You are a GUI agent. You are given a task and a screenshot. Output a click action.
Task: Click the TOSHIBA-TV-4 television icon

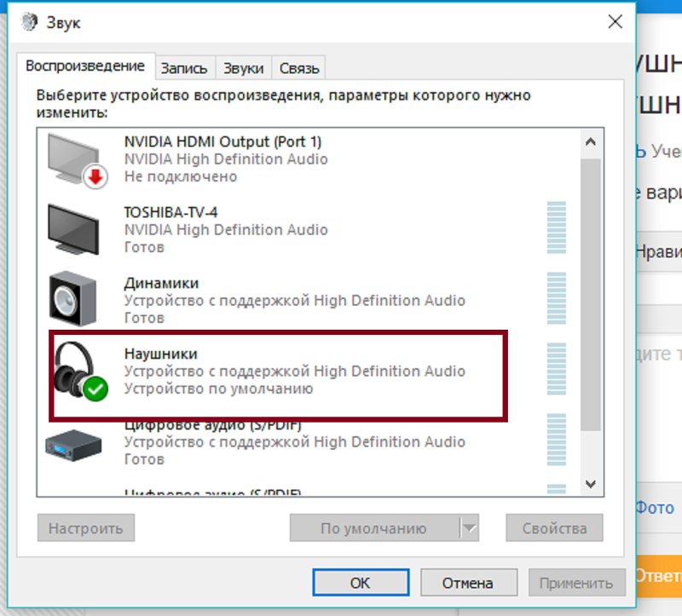coord(73,229)
